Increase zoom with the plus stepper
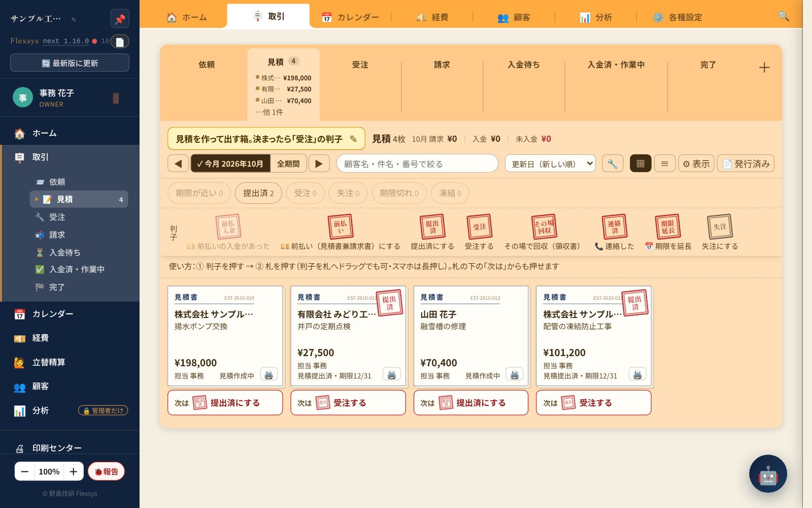812x508 pixels. (74, 471)
